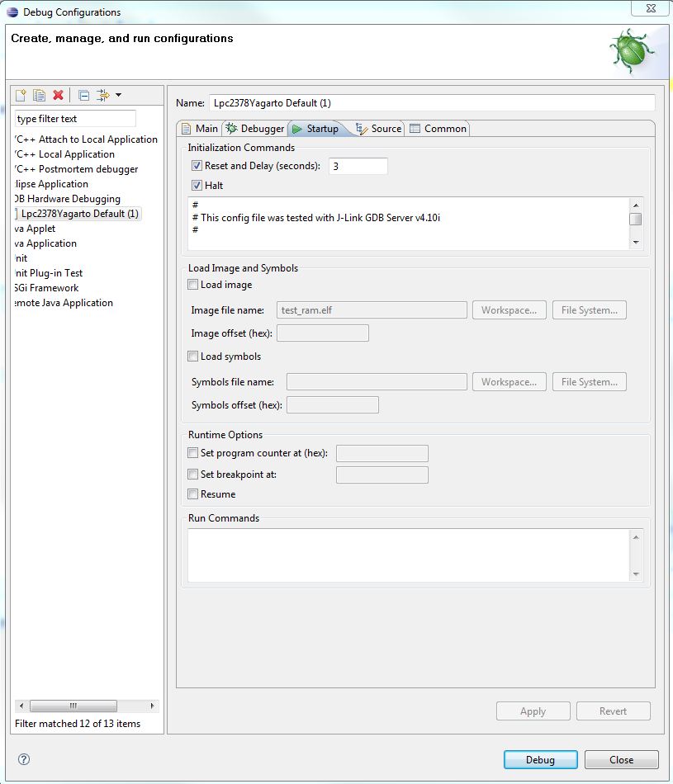Click the type filter text box
673x784 pixels.
point(75,119)
